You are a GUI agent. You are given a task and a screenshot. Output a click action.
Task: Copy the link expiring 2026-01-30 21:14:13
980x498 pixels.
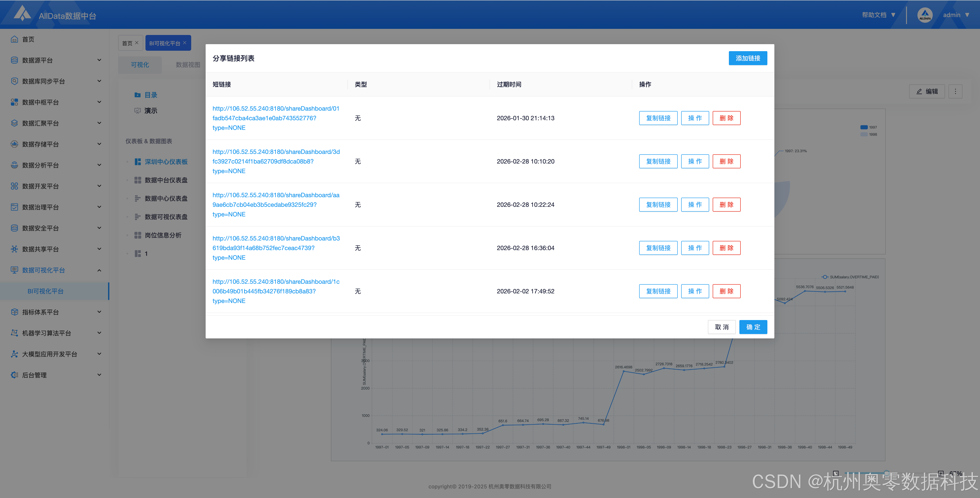[x=658, y=118]
